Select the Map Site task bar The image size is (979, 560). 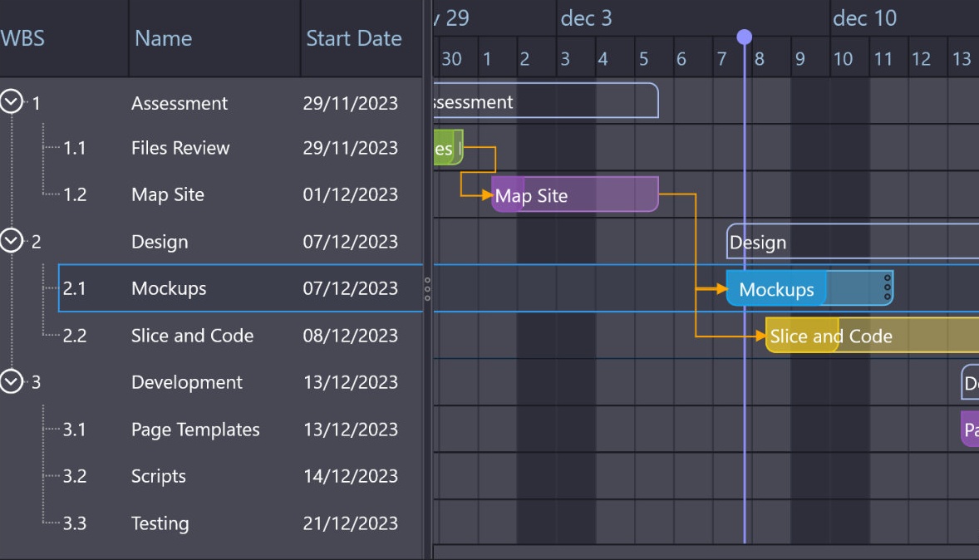tap(574, 195)
